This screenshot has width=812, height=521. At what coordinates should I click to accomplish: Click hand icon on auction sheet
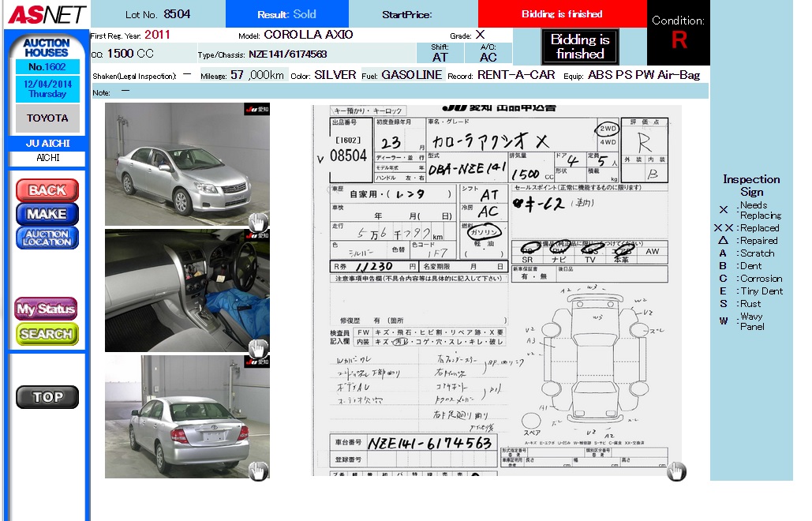[x=676, y=471]
